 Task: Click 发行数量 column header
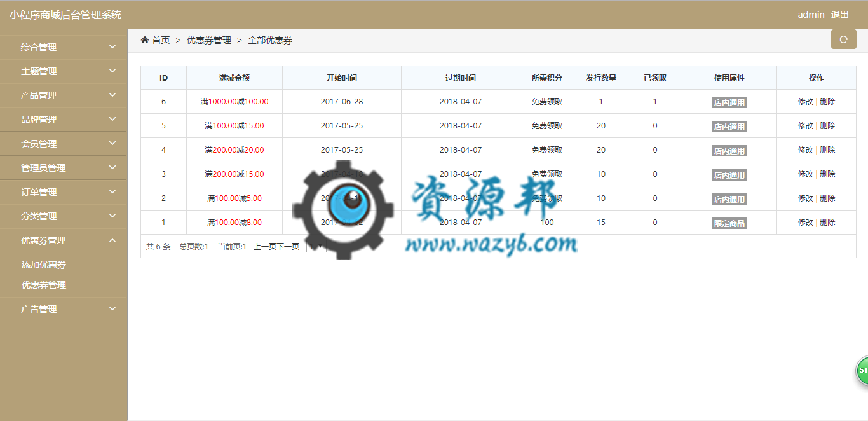pos(601,78)
